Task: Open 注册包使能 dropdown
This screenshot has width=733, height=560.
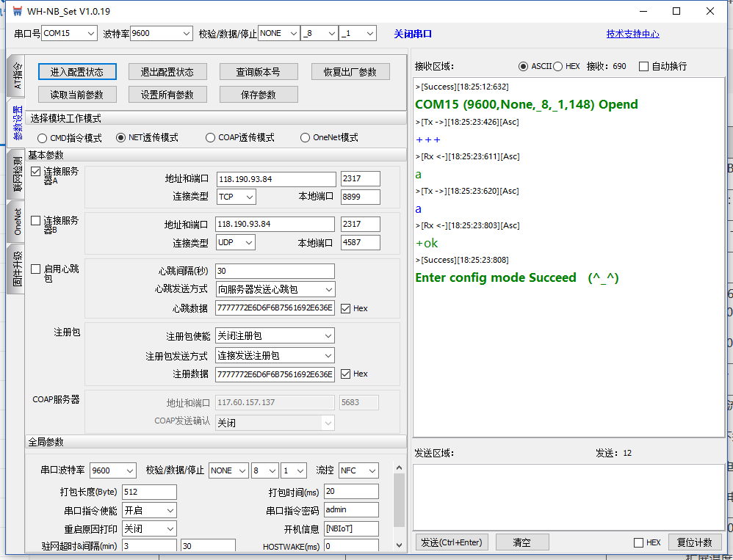Action: [275, 336]
